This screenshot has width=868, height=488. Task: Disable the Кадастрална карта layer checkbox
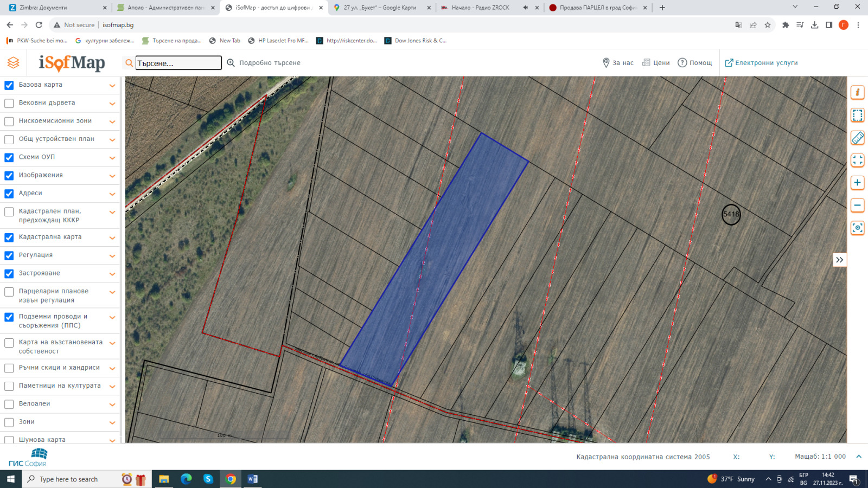pos(9,237)
